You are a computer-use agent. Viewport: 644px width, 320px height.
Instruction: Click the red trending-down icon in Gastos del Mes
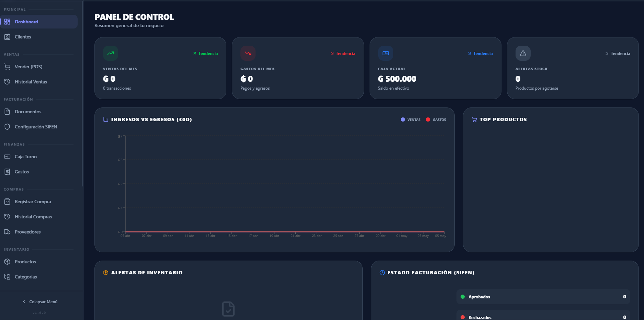tap(248, 53)
